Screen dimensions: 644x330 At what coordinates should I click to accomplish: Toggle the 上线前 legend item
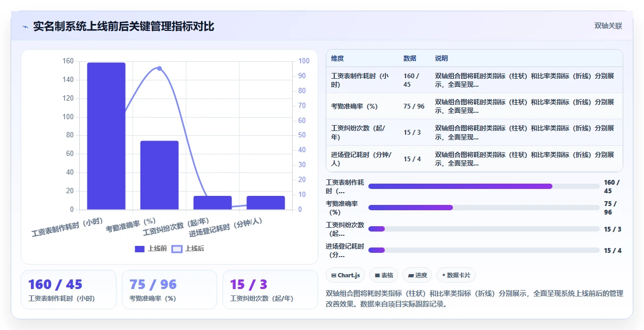[151, 249]
